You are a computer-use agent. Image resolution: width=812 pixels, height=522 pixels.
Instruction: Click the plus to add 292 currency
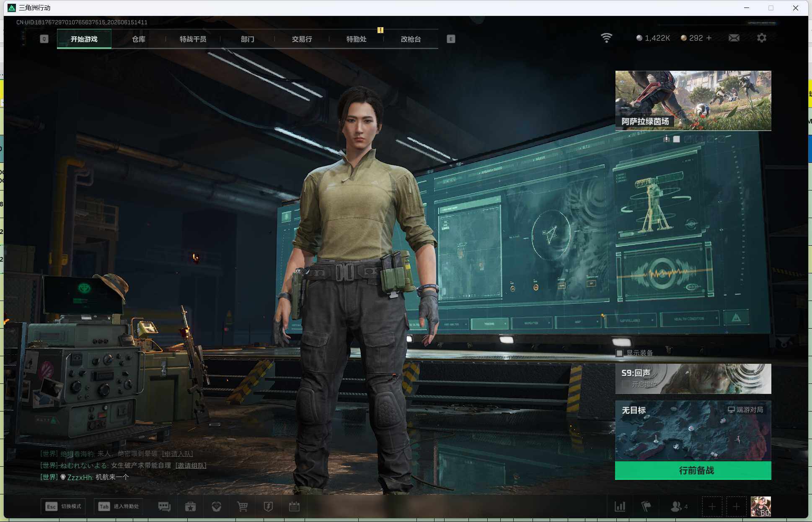click(709, 38)
